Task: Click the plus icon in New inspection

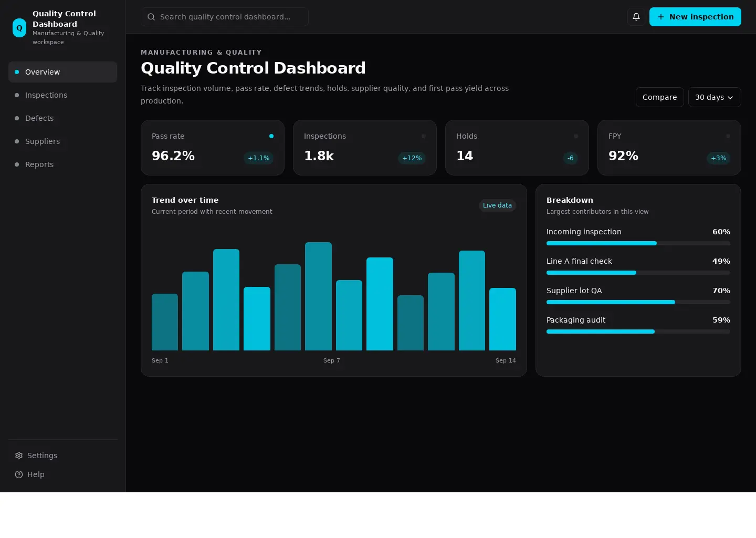Action: pyautogui.click(x=661, y=17)
